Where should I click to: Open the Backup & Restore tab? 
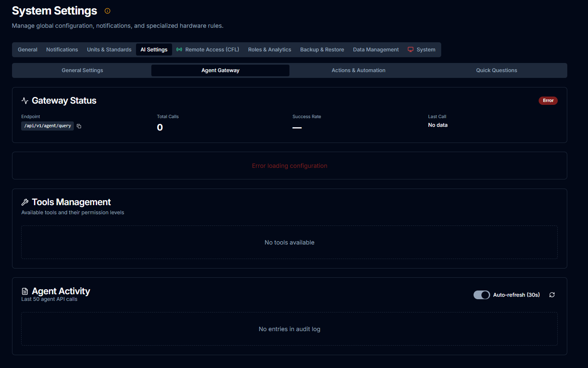[322, 49]
